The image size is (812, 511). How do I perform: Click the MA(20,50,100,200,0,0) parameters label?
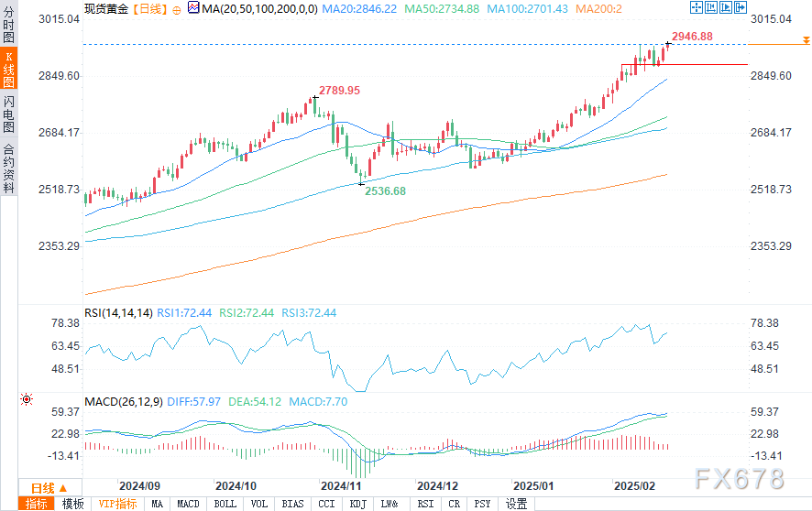click(x=259, y=9)
